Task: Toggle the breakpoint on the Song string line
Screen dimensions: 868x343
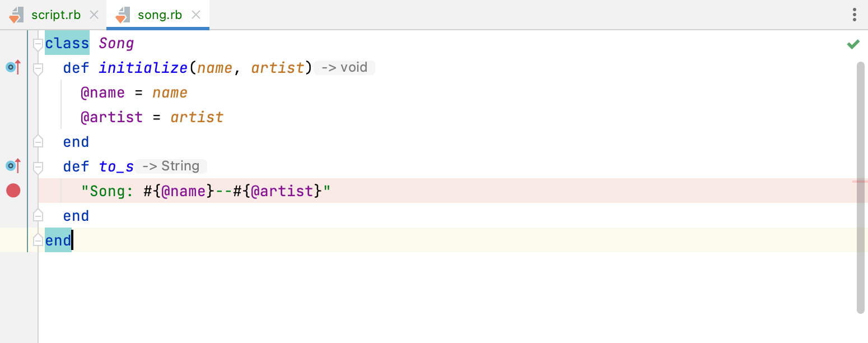Action: [x=12, y=191]
